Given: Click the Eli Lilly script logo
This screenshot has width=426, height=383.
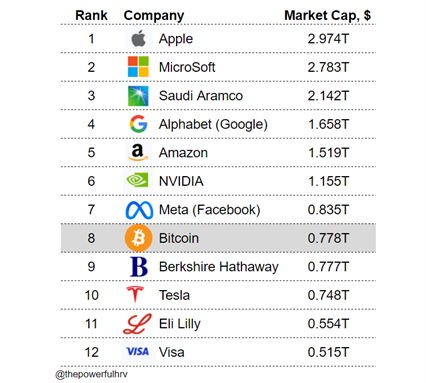Looking at the screenshot, I should [137, 324].
